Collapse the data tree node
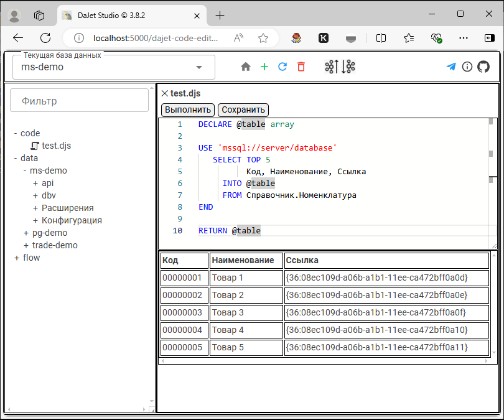Viewport: 504px width, 420px height. click(x=16, y=158)
